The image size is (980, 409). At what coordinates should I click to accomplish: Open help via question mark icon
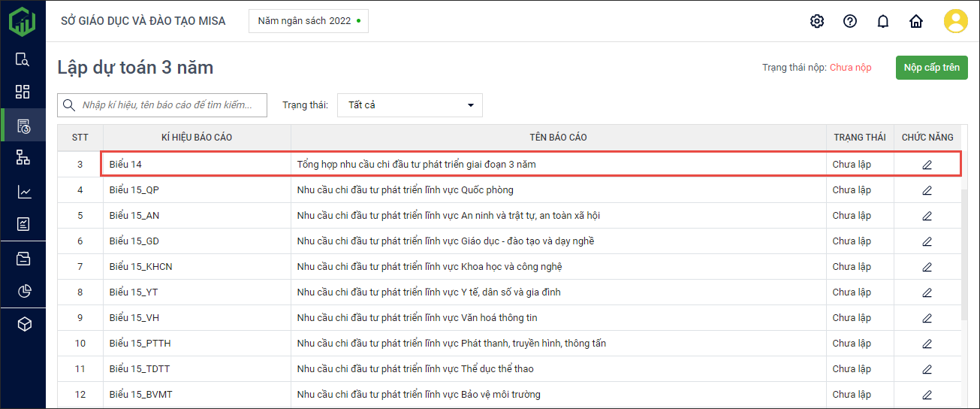pos(850,21)
